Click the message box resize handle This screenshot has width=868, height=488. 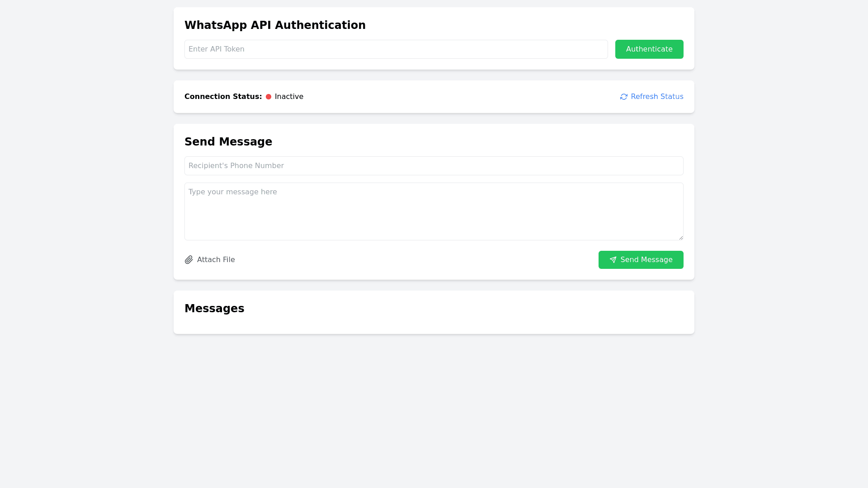[680, 237]
